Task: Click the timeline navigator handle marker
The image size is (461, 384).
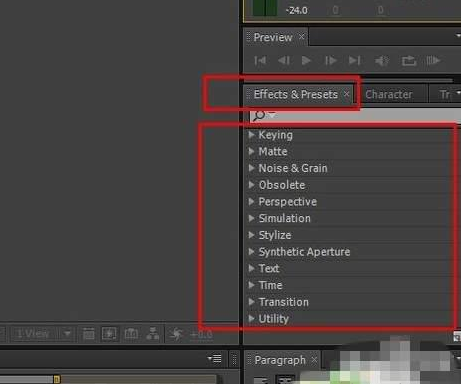Action: click(x=57, y=379)
